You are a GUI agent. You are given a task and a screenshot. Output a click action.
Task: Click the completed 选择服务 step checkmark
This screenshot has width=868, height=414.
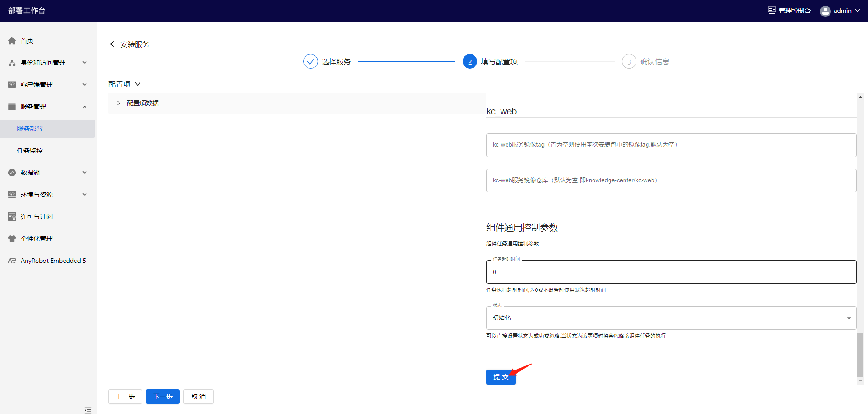click(x=311, y=61)
